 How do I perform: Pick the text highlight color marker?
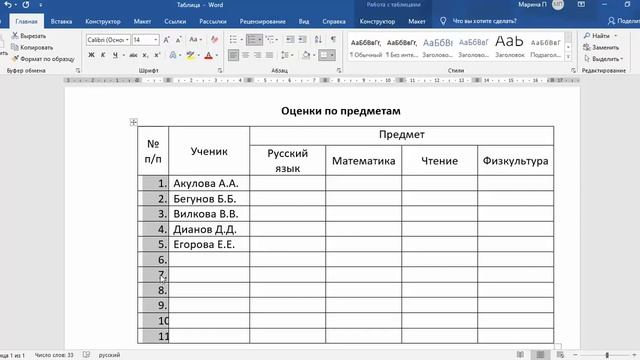(190, 55)
